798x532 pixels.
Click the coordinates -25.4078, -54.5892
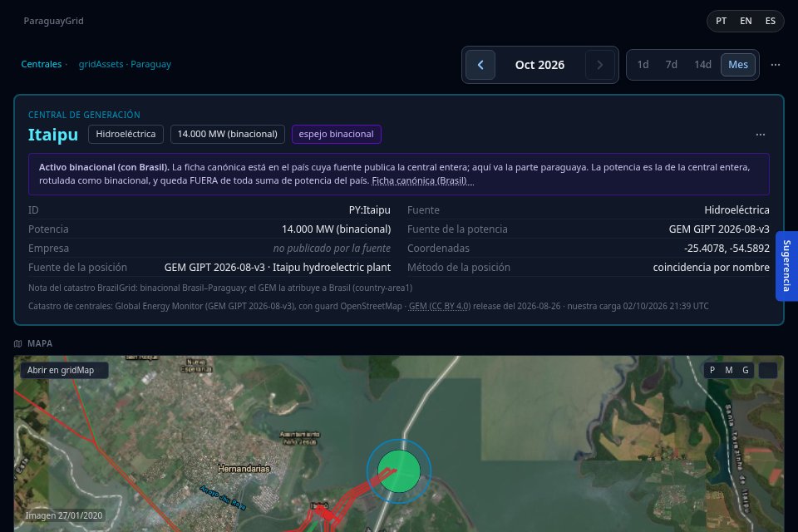(727, 248)
